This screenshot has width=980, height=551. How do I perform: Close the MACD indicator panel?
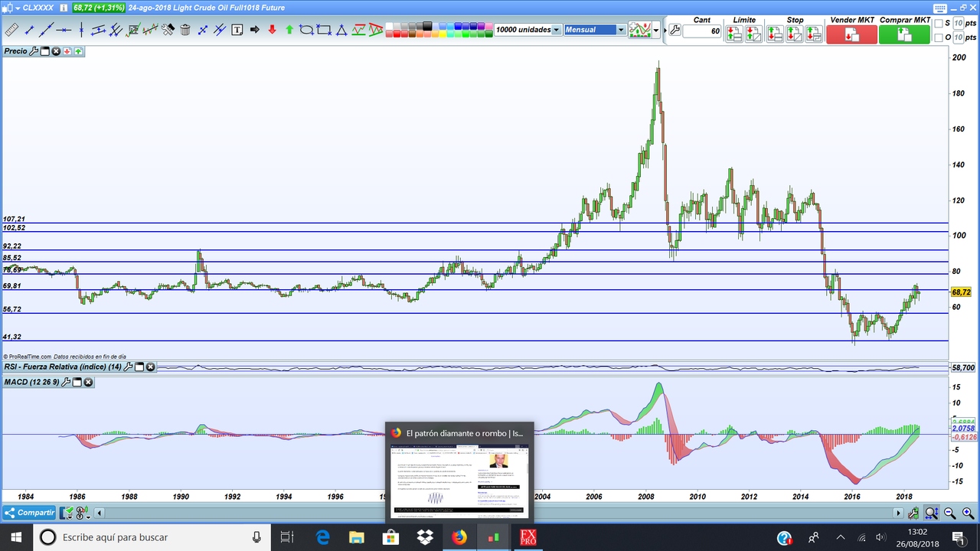pyautogui.click(x=88, y=382)
